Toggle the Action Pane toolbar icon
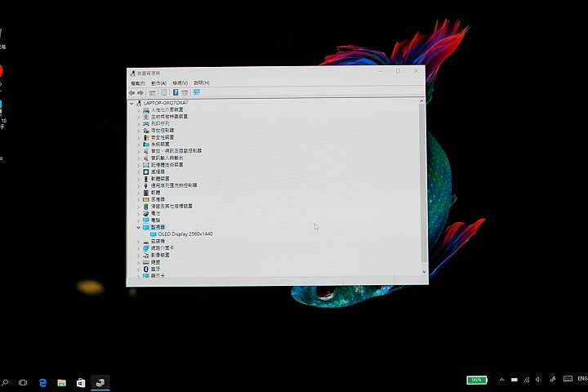Screen dimensions: 588x392 185,92
